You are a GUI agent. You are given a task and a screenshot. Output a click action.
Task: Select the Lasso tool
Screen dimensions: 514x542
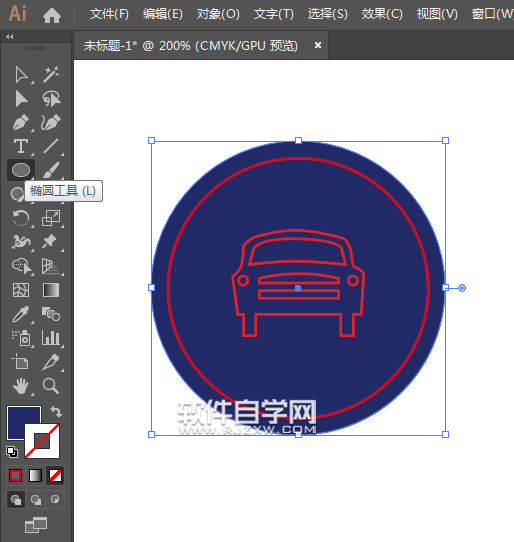pyautogui.click(x=51, y=99)
